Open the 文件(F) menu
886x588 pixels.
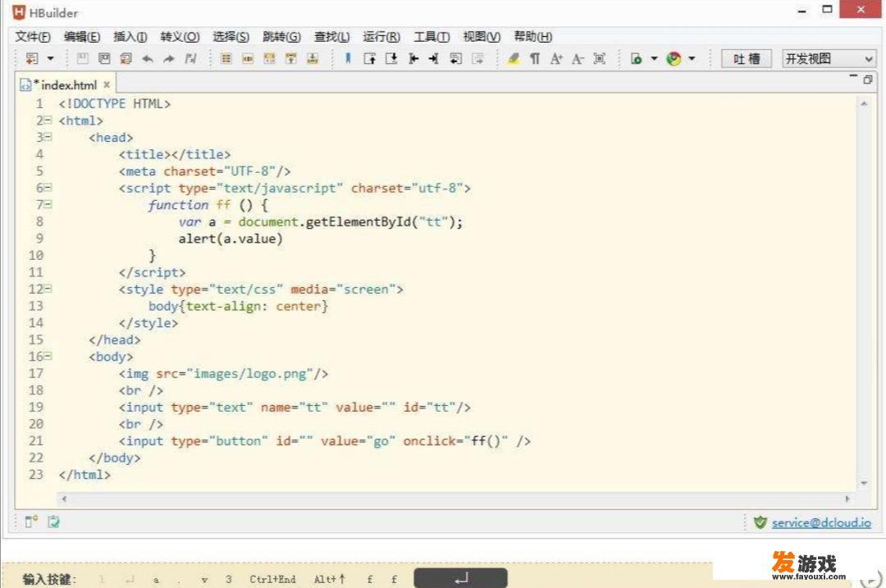click(32, 37)
